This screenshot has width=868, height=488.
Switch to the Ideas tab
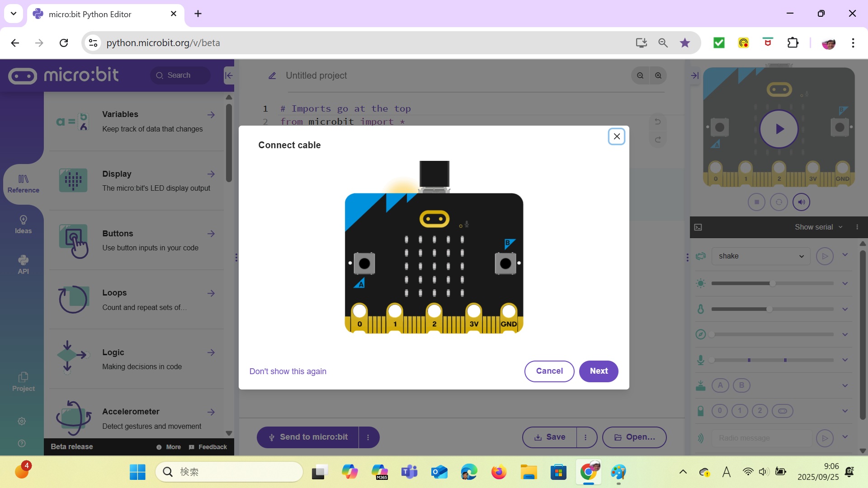(x=23, y=225)
